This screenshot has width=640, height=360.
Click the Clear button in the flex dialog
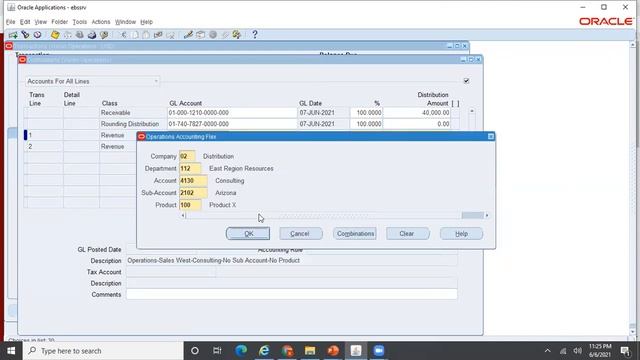(408, 233)
